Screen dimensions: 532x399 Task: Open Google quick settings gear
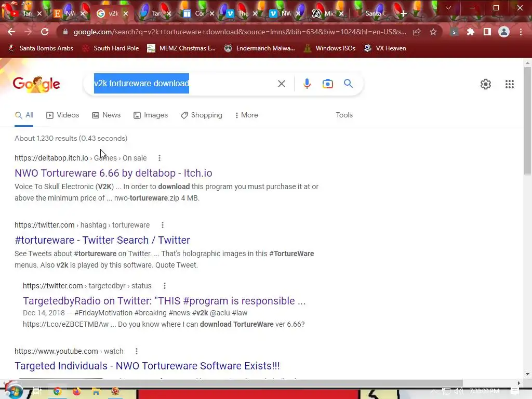point(486,84)
